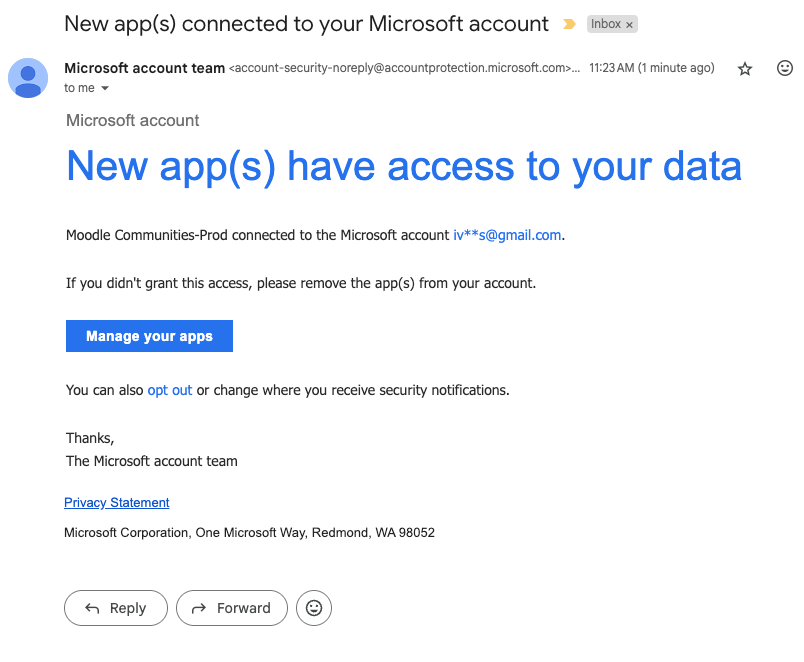This screenshot has width=804, height=662.
Task: Click the yellow importance marker by subject
Action: click(x=569, y=24)
